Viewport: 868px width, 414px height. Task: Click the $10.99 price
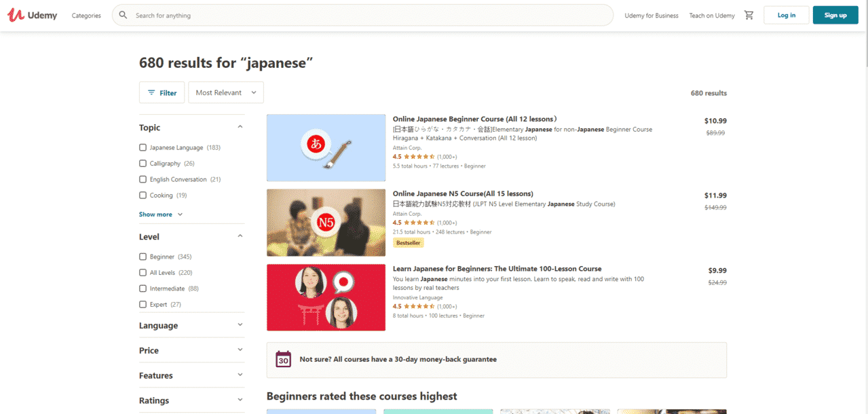pos(715,121)
